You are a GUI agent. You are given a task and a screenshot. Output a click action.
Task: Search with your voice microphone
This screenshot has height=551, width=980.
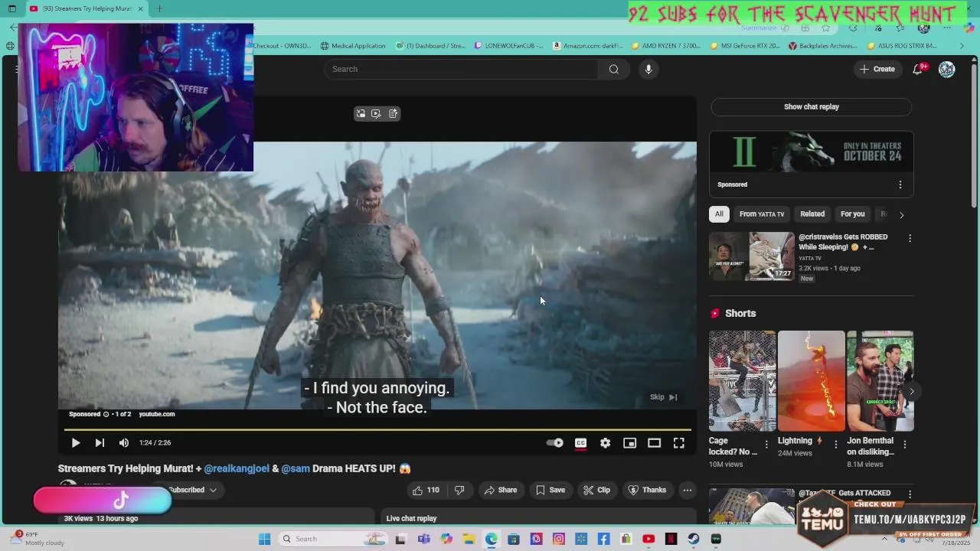[648, 69]
